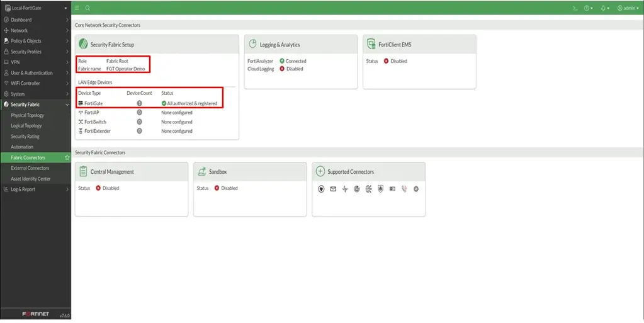Screen dimensions: 644x323
Task: Open the notifications bell menu
Action: (x=605, y=8)
